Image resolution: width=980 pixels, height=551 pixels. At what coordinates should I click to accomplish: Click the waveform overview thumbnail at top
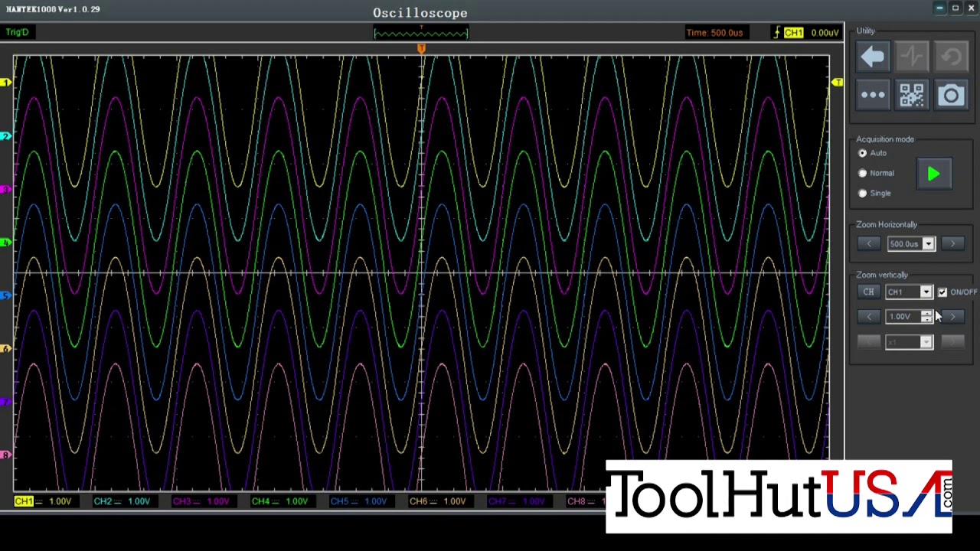(421, 32)
